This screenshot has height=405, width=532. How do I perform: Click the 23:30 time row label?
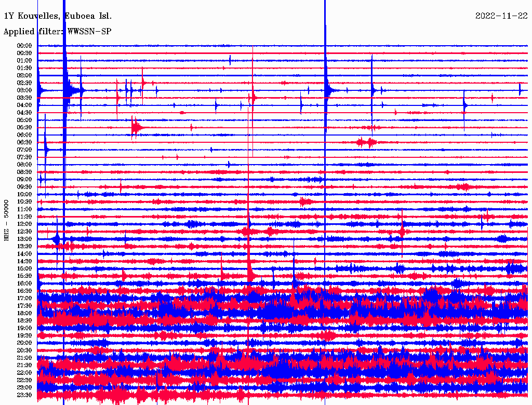[24, 395]
